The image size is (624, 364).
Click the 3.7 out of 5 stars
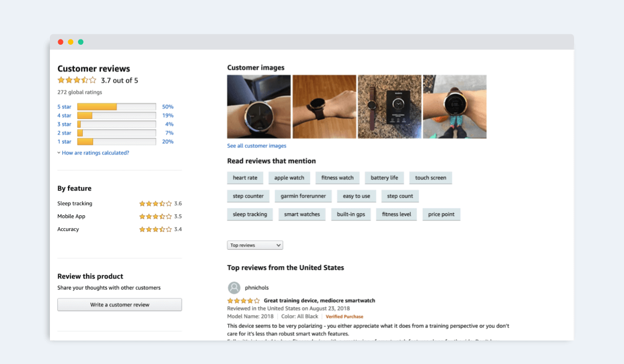77,80
